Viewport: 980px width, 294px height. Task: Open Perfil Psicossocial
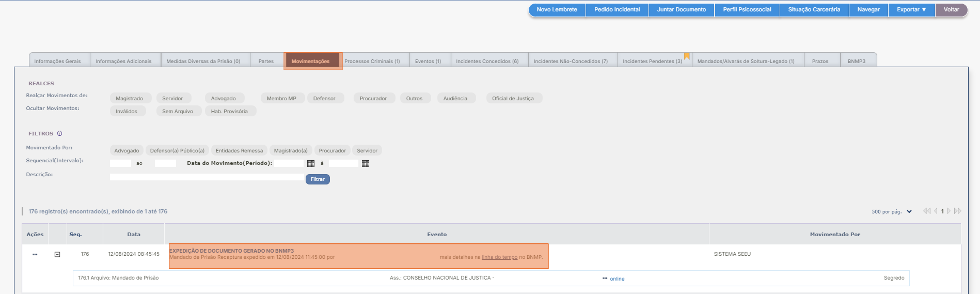point(747,10)
